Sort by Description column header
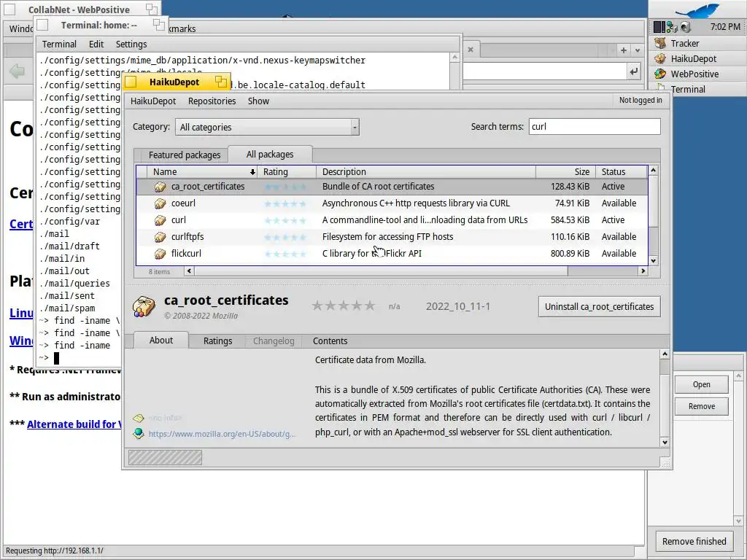747x560 pixels. [x=426, y=172]
